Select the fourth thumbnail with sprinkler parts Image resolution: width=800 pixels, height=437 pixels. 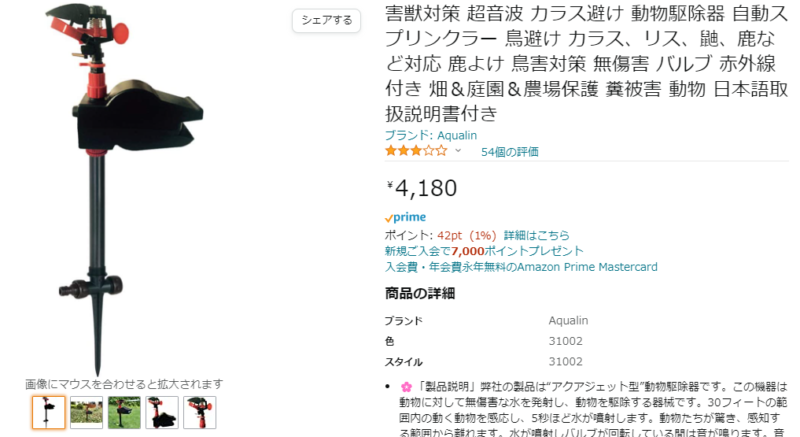click(162, 412)
